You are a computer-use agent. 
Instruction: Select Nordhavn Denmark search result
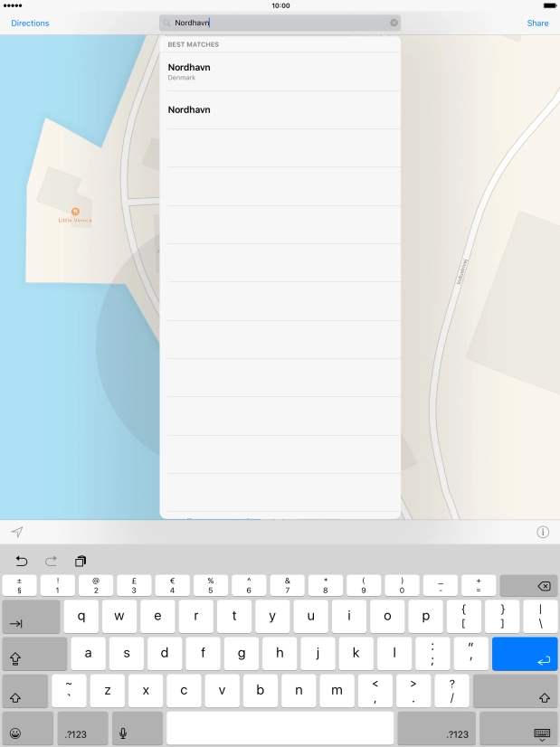tap(280, 71)
